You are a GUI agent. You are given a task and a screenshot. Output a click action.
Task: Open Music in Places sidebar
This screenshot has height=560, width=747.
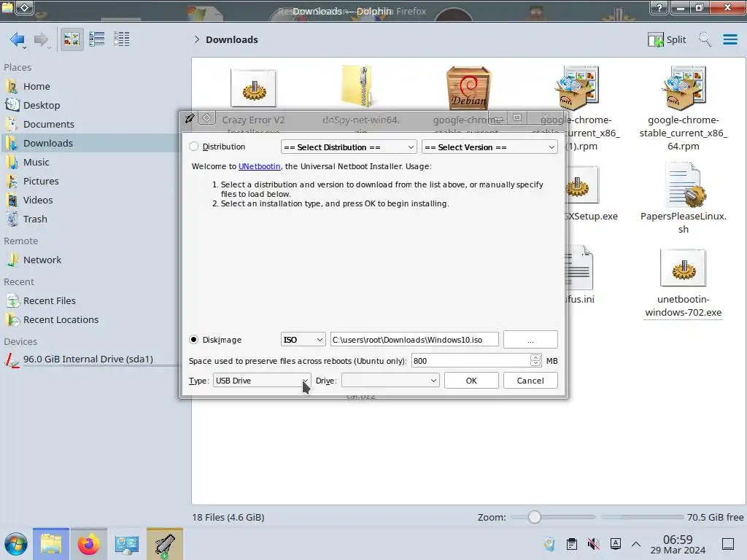pyautogui.click(x=36, y=163)
